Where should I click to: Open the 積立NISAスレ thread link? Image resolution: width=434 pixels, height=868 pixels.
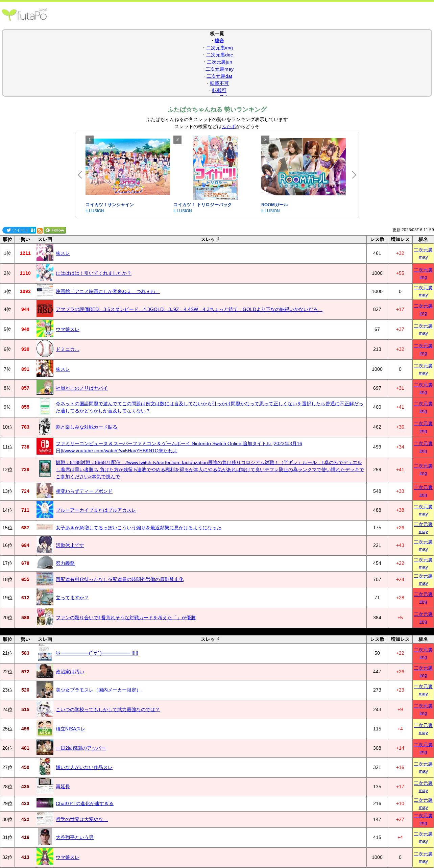tap(70, 729)
